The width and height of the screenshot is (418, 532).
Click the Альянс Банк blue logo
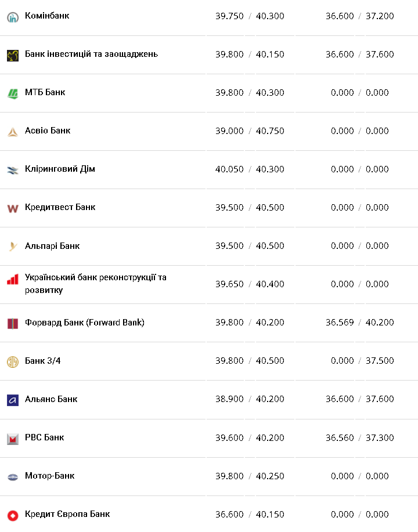(13, 400)
